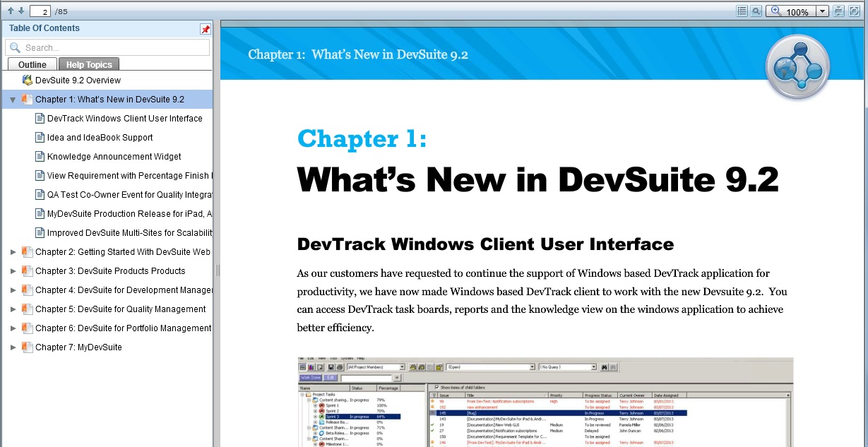This screenshot has width=868, height=447.
Task: Select Chapter 5: DevSuite for Quality Management
Action: 121,309
